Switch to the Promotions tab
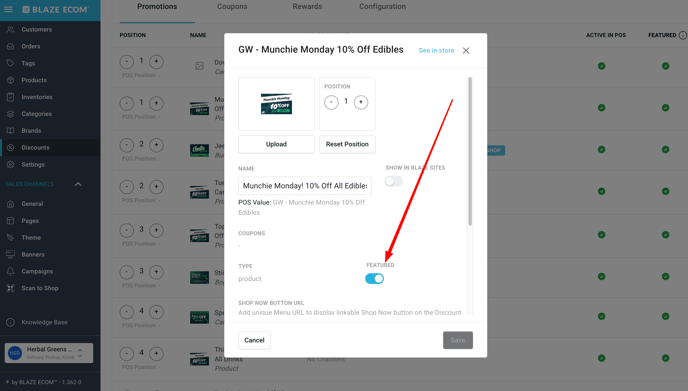This screenshot has width=688, height=391. pos(157,7)
